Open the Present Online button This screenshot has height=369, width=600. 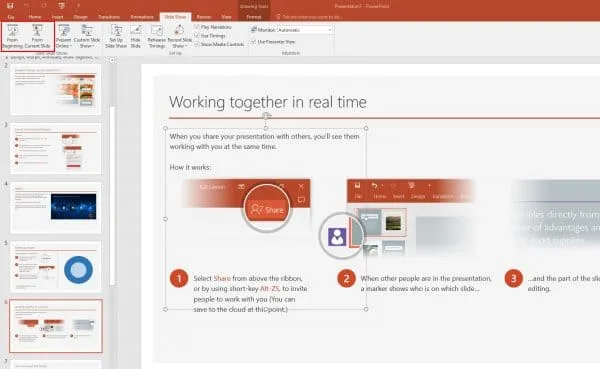coord(64,36)
